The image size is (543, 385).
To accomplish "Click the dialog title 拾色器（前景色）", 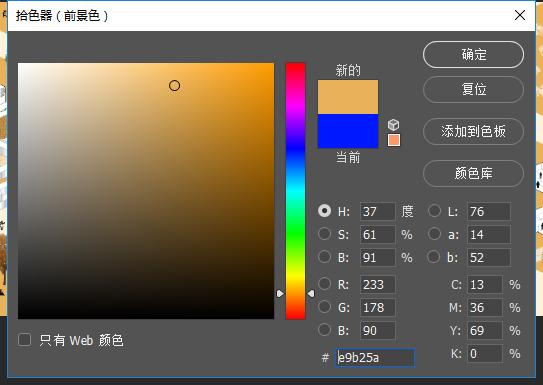I will click(x=62, y=16).
